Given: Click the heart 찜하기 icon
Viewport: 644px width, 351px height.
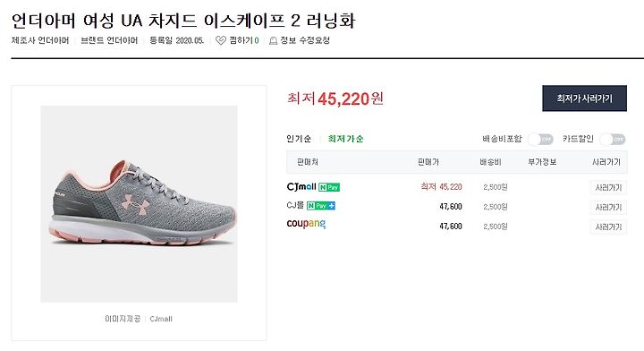Looking at the screenshot, I should click(221, 40).
